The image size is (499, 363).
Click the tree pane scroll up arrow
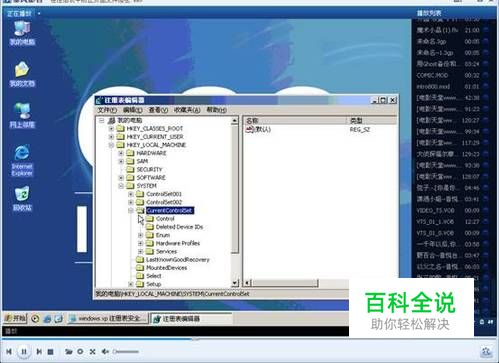[x=235, y=121]
